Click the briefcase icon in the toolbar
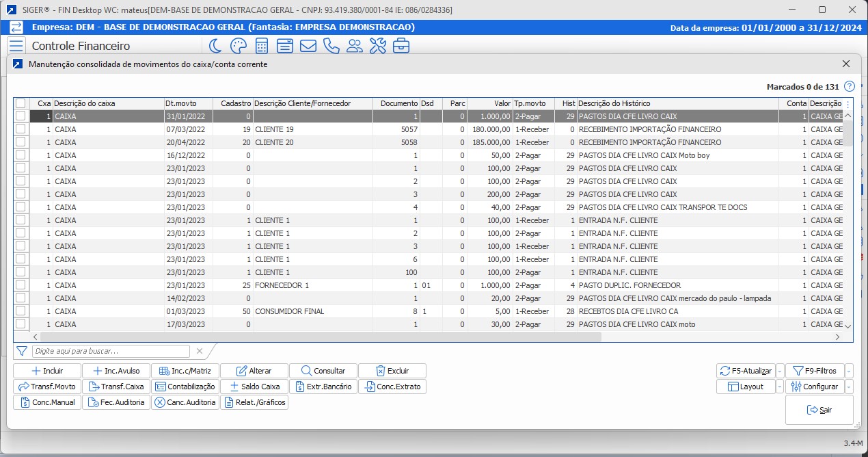Image resolution: width=868 pixels, height=457 pixels. tap(401, 46)
